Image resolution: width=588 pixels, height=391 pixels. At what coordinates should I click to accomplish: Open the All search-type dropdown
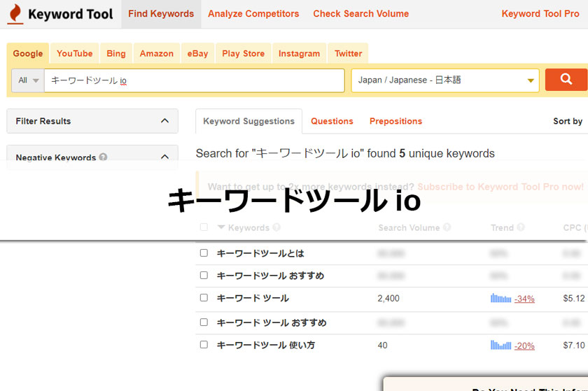coord(28,80)
